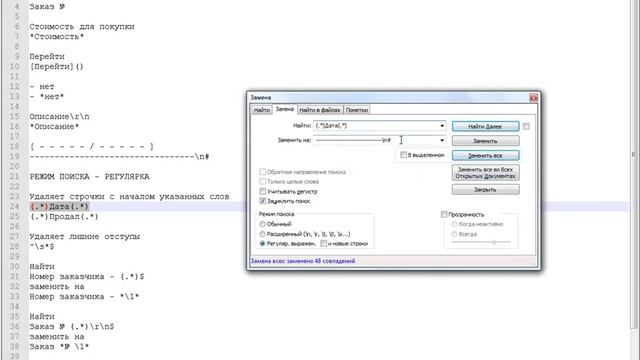This screenshot has height=360, width=640.
Task: Click Заменить все во всех открытых документах
Action: [x=485, y=173]
